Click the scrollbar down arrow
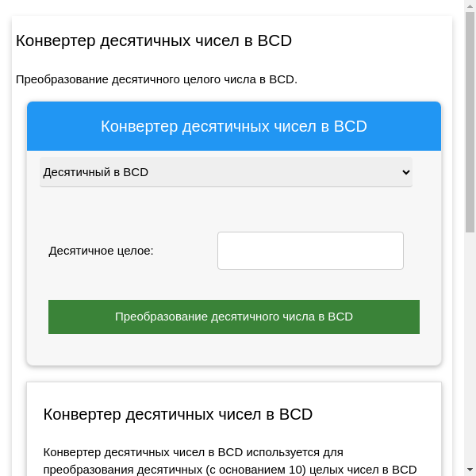This screenshot has height=476, width=476. click(x=470, y=470)
